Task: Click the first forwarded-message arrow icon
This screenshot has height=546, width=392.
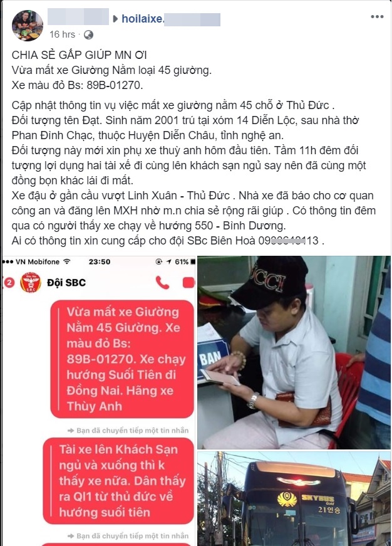Action: 71,431
